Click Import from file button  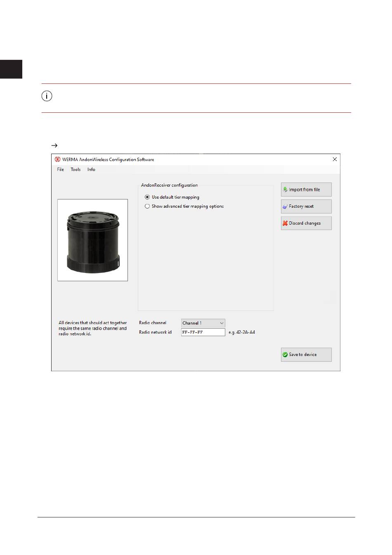[x=306, y=190]
